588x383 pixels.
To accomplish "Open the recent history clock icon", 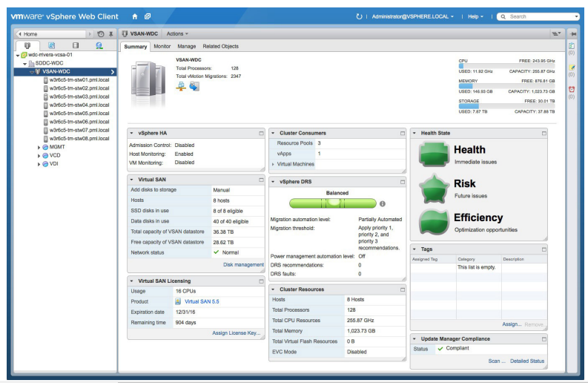I will click(101, 34).
